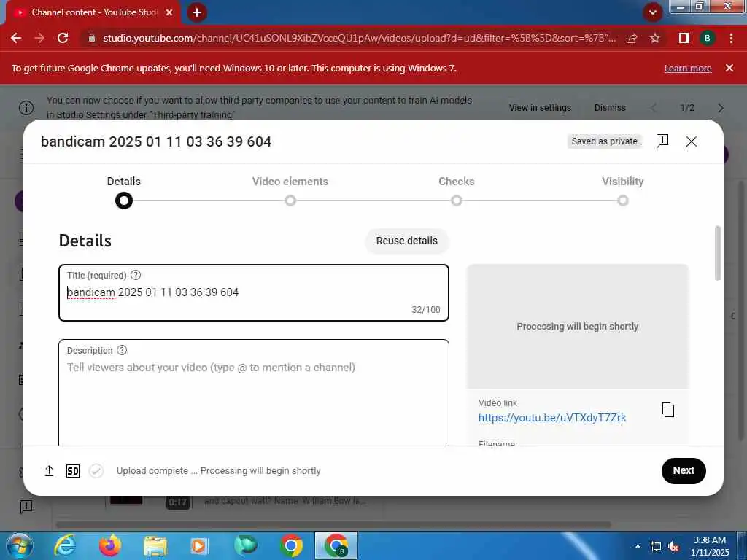
Task: Click the share page icon in address bar
Action: tap(632, 39)
